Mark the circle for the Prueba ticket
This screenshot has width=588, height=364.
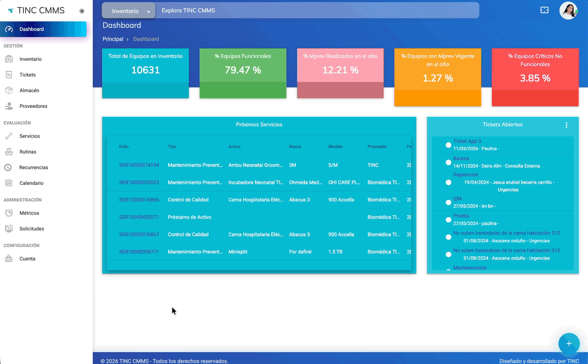tap(448, 220)
